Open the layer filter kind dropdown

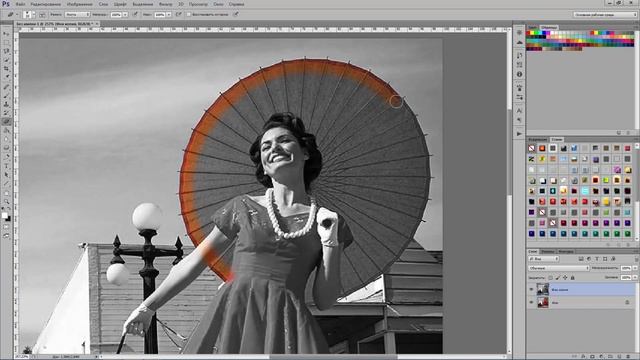click(x=543, y=259)
